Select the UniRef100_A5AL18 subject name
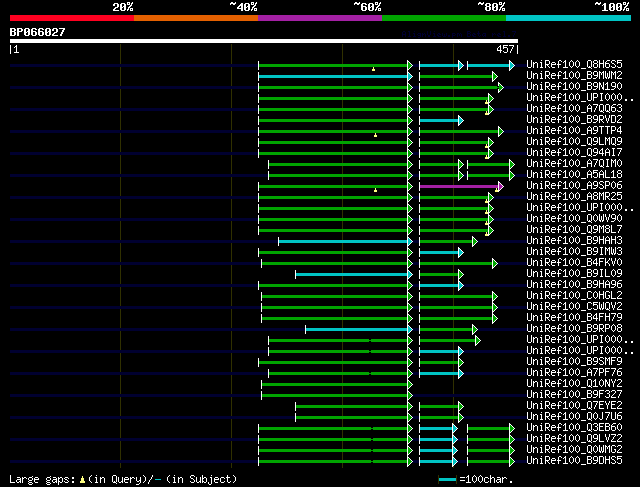 point(574,175)
